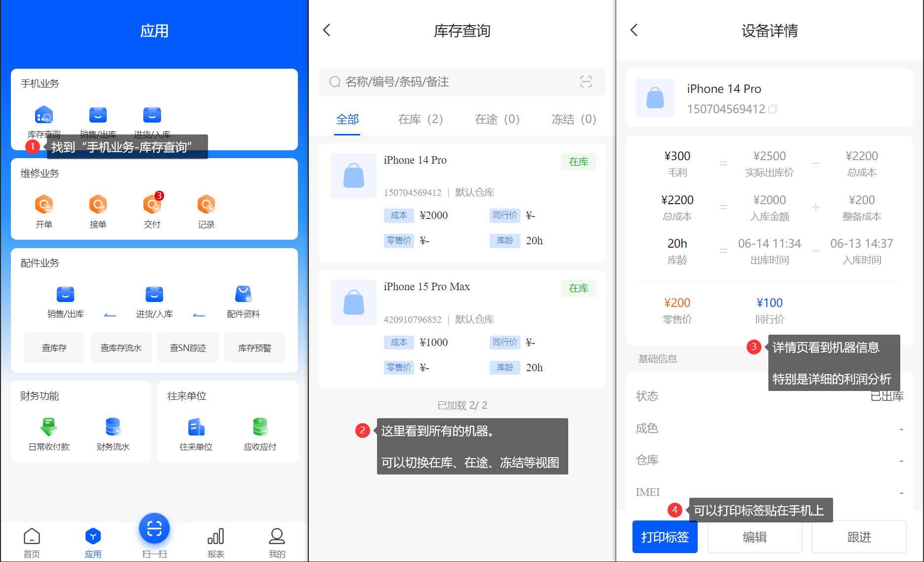The height and width of the screenshot is (562, 924).
Task: Go to 首页 in bottom navigation
Action: [32, 543]
